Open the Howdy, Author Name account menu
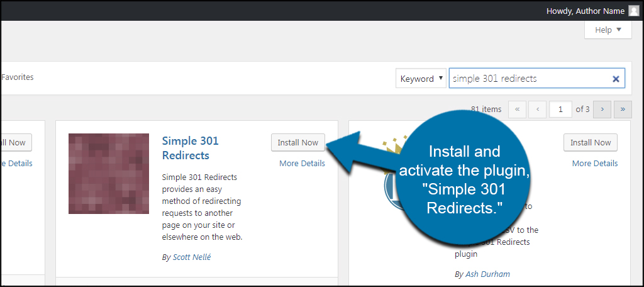644x287 pixels. point(592,11)
